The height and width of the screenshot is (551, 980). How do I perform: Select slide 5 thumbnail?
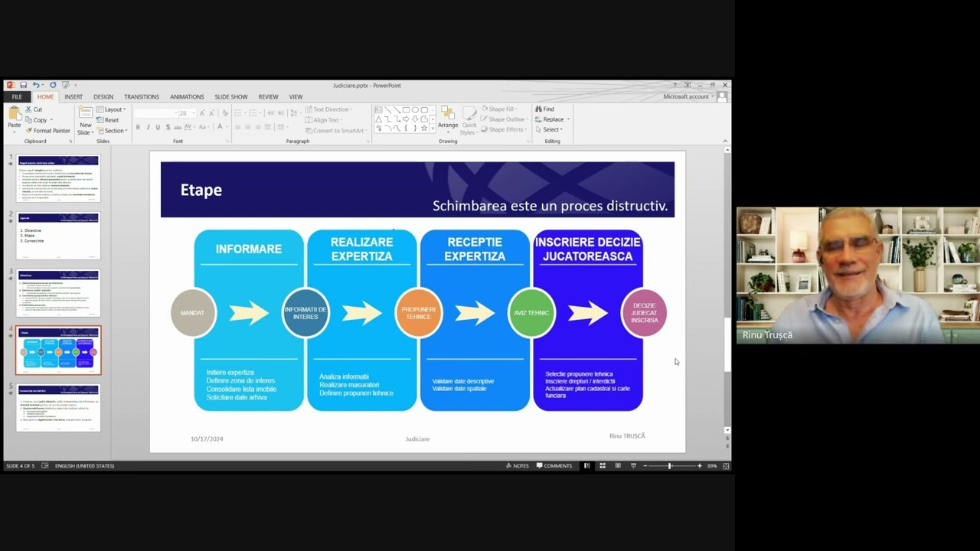pos(58,408)
